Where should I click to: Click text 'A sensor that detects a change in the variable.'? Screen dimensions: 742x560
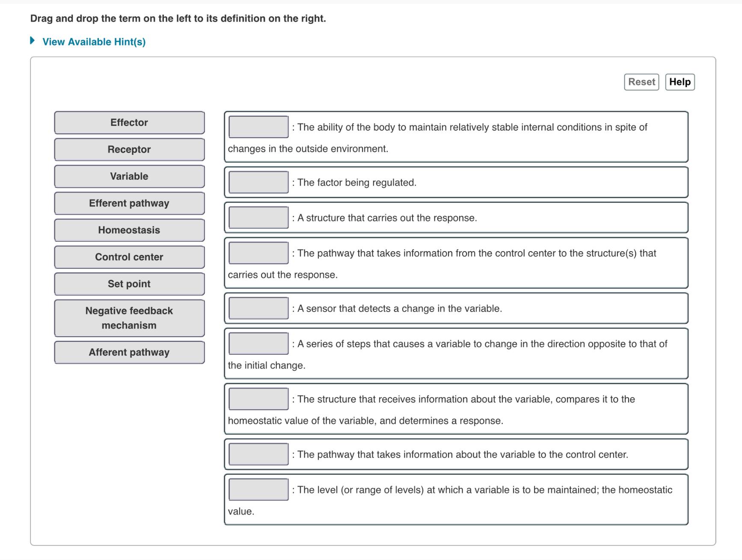click(x=400, y=309)
